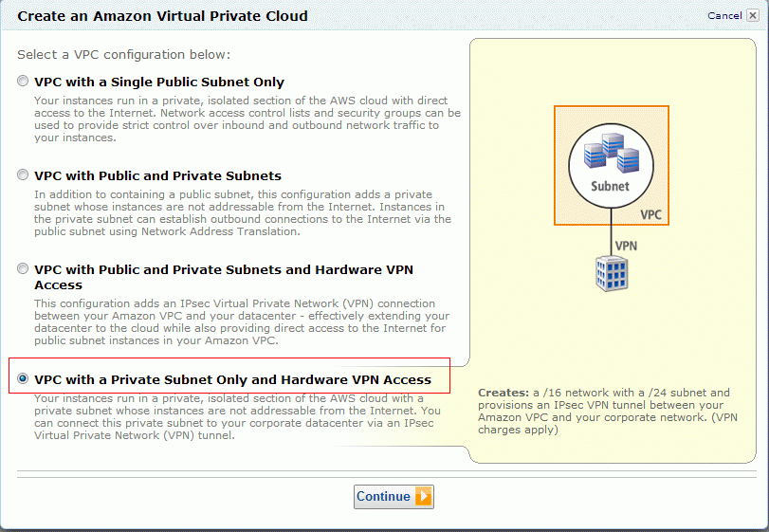The width and height of the screenshot is (769, 532).
Task: Click the Cancel link
Action: (x=724, y=16)
